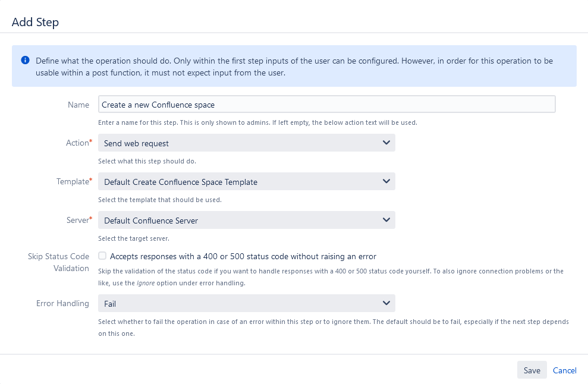Click the 'Accepts responses with a 400 or 500' label
The image size is (588, 384).
pos(243,257)
